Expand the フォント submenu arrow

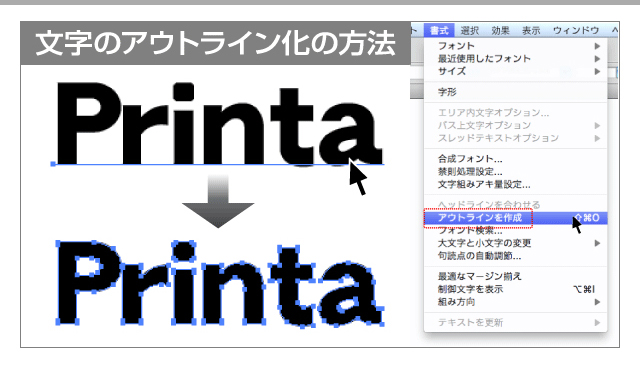[x=597, y=46]
